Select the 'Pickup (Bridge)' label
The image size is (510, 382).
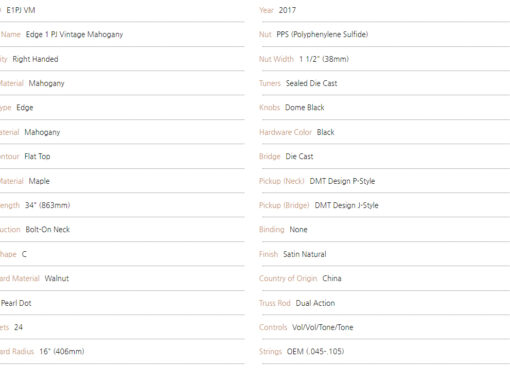(284, 205)
